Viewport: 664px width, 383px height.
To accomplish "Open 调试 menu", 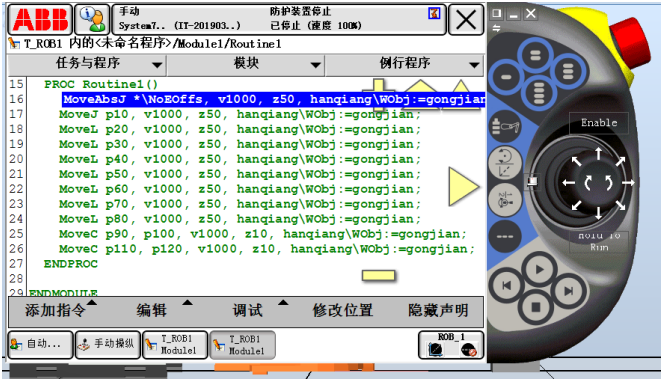I will [248, 311].
